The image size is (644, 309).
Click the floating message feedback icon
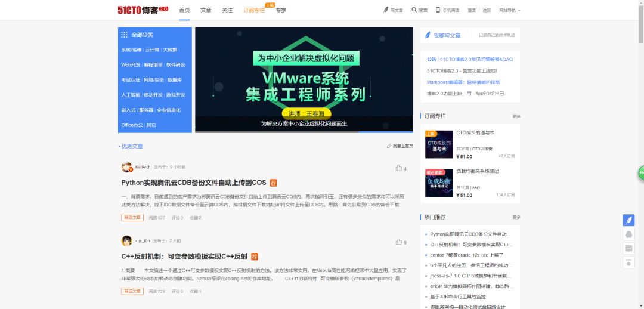[x=628, y=248]
